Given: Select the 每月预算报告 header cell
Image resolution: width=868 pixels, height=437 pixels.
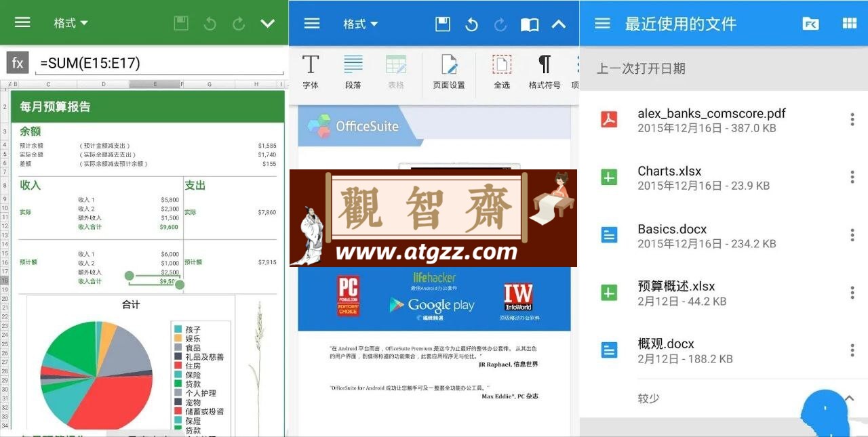Looking at the screenshot, I should pos(148,106).
